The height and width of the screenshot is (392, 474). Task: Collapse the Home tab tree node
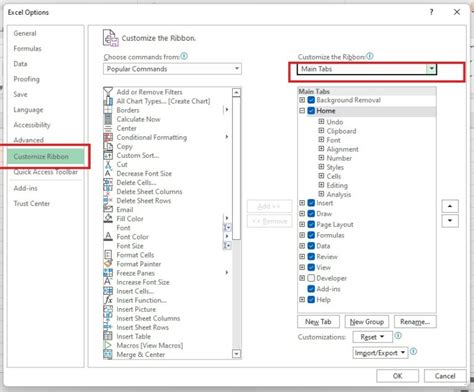(x=302, y=111)
